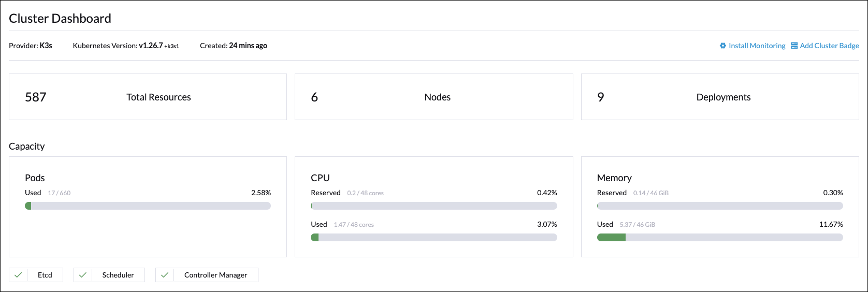This screenshot has height=292, width=868.
Task: Click the CPU Reserved progress bar
Action: [x=434, y=206]
